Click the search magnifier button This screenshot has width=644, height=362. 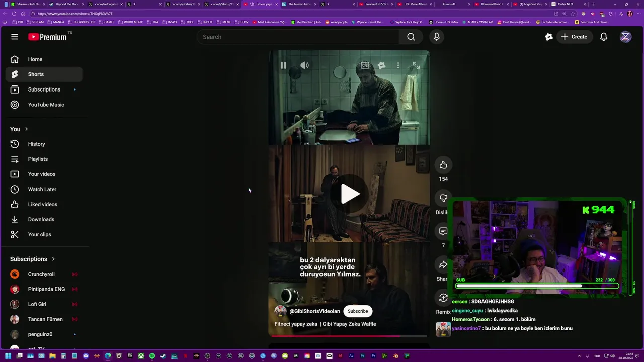411,37
